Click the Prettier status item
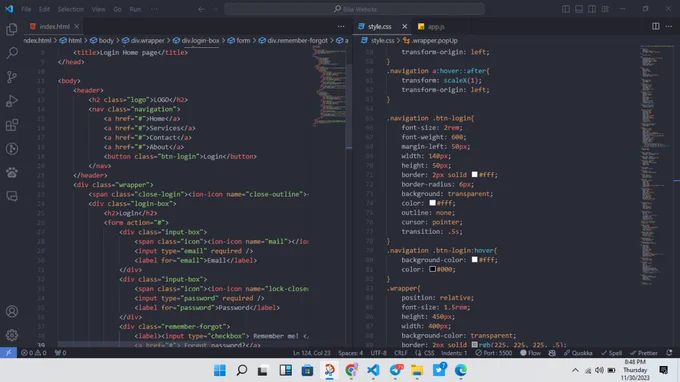 click(644, 353)
